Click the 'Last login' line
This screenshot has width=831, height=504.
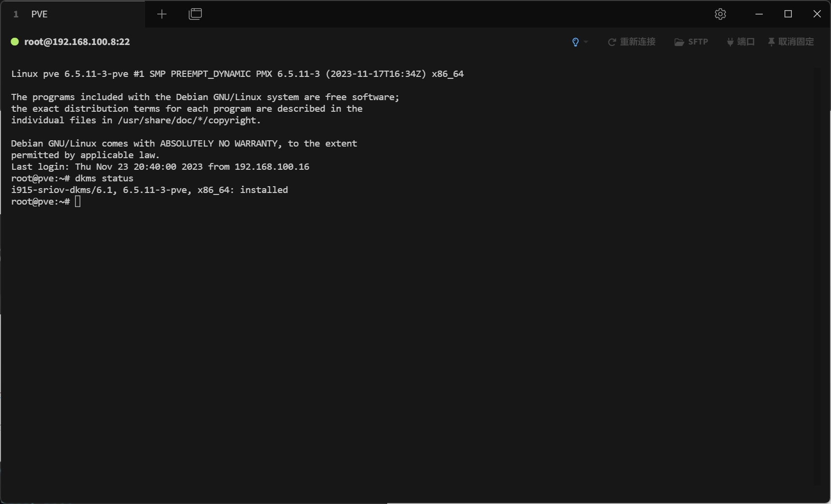coord(160,166)
